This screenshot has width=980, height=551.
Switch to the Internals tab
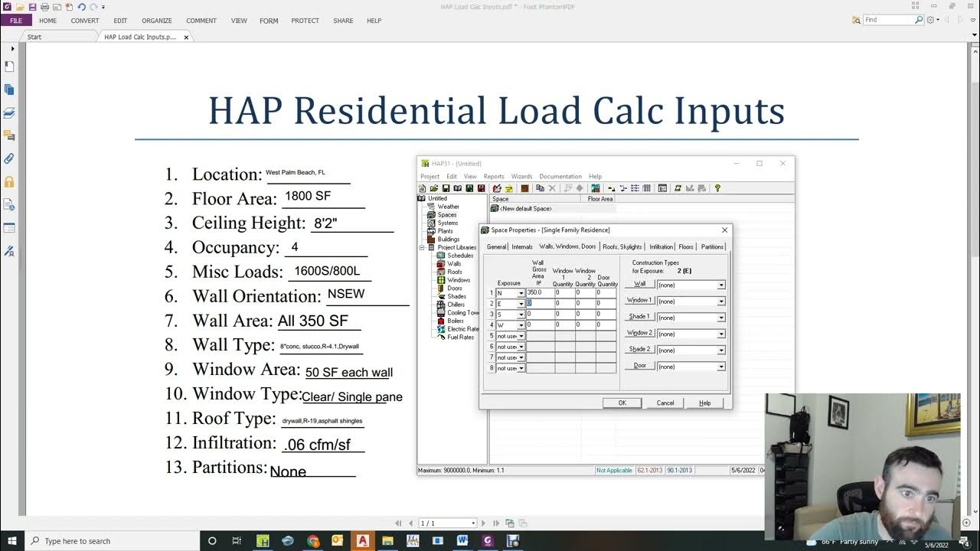tap(522, 246)
